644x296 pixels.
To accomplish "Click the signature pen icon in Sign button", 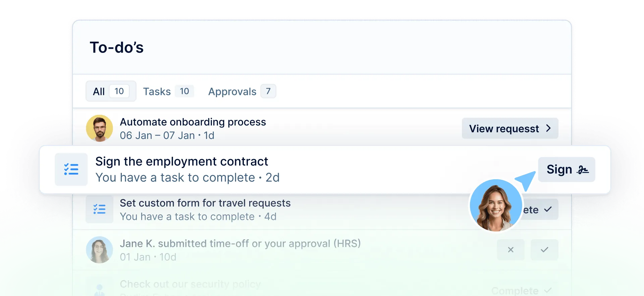I will [583, 170].
